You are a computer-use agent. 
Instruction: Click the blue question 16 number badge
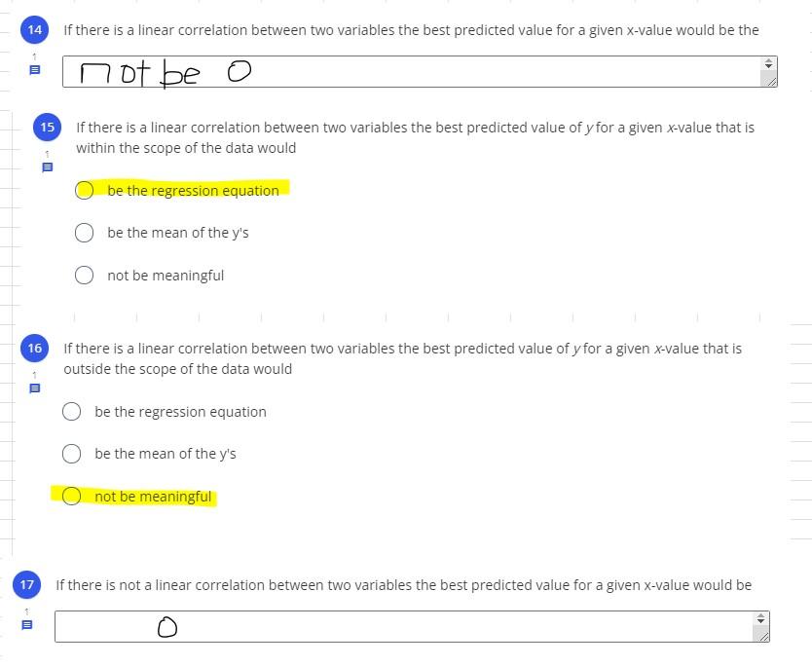pos(35,348)
